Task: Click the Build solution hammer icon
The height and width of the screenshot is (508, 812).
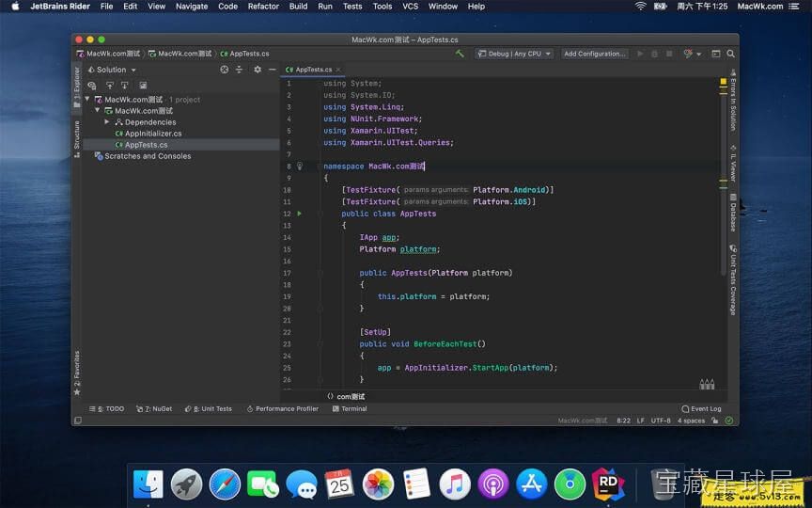Action: (x=460, y=54)
